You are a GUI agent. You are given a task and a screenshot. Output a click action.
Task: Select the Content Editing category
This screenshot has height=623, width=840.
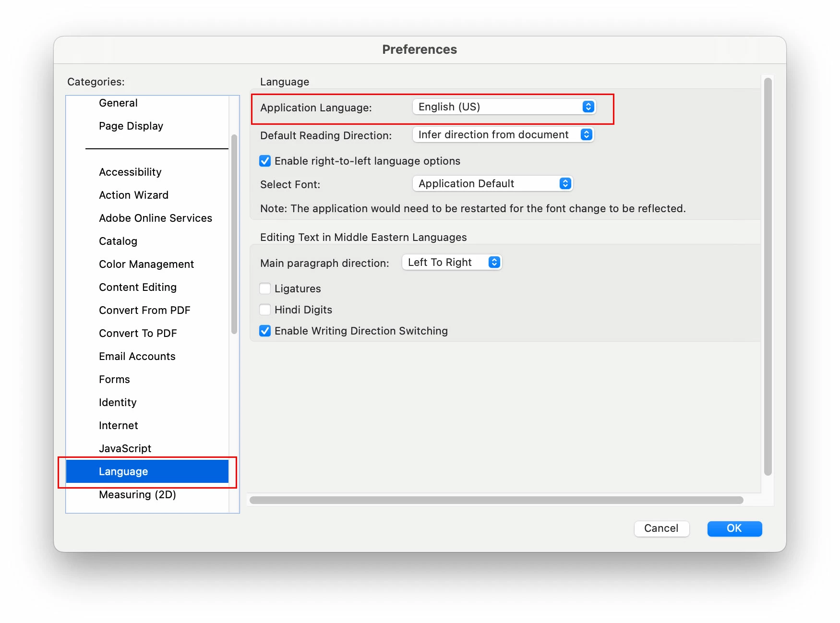pyautogui.click(x=147, y=287)
